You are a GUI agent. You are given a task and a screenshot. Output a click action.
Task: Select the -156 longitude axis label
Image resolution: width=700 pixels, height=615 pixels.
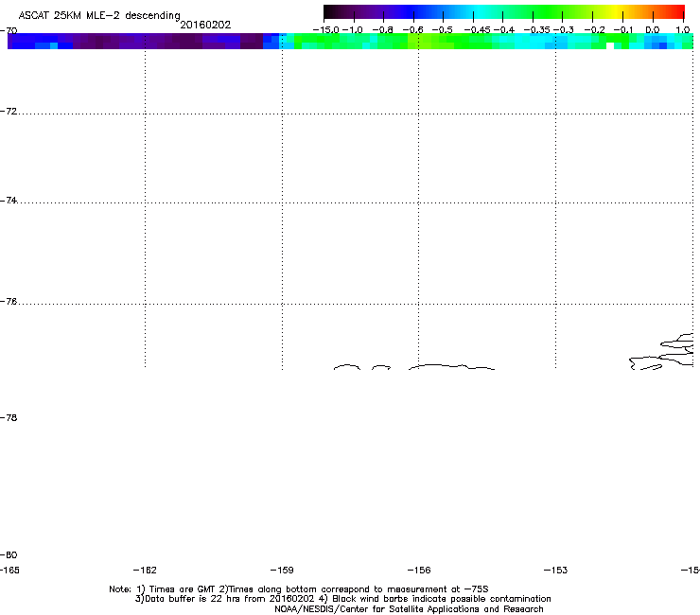click(x=419, y=570)
